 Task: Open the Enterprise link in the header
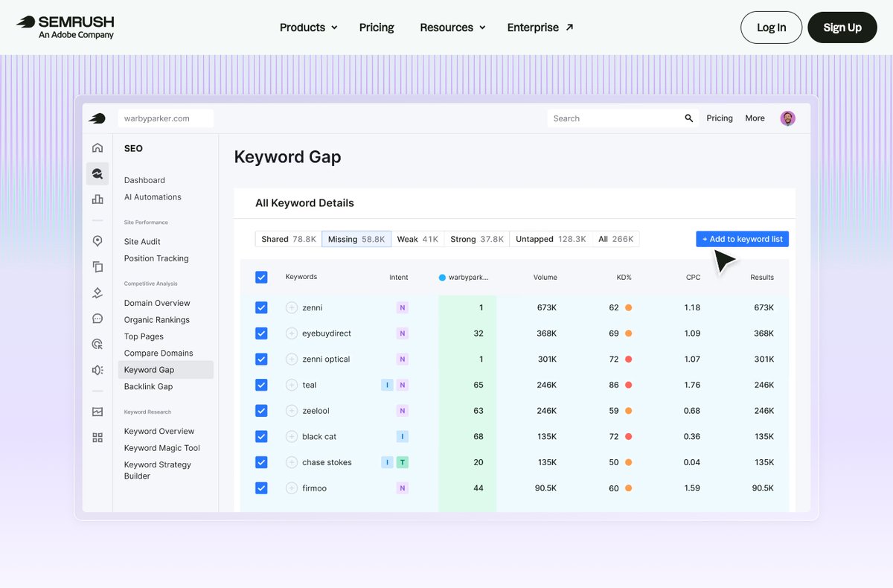click(x=540, y=28)
